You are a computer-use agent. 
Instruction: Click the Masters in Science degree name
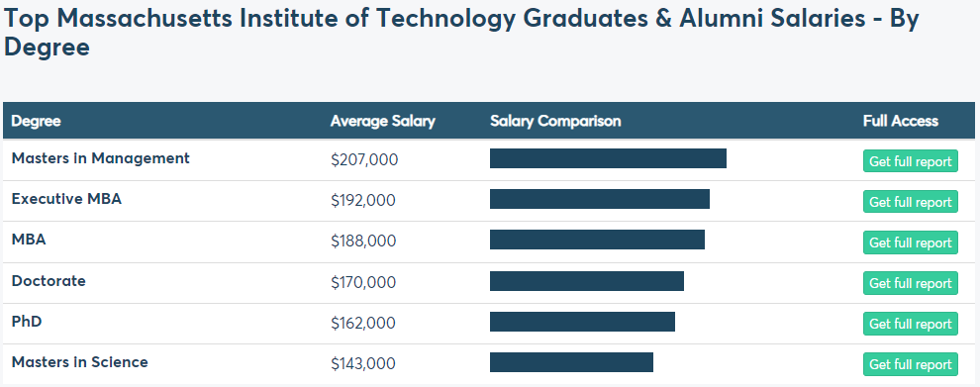80,362
